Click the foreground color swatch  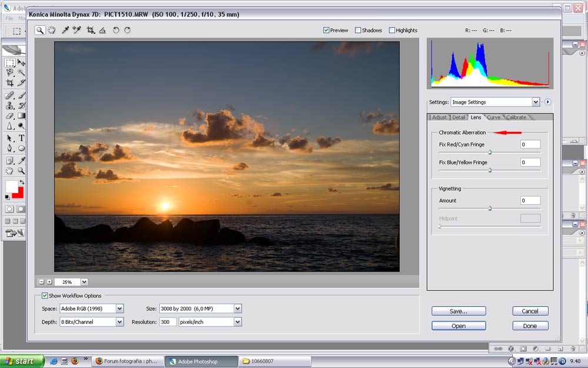point(11,186)
